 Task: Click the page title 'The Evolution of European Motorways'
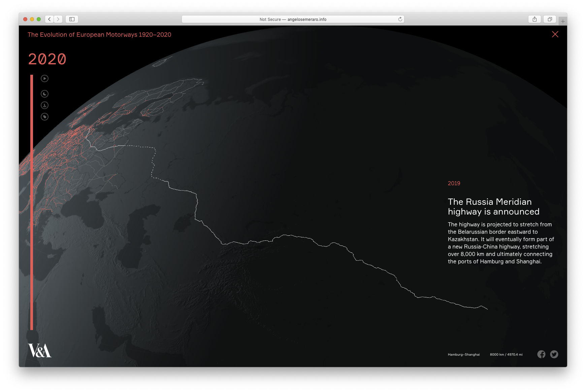[x=99, y=35]
